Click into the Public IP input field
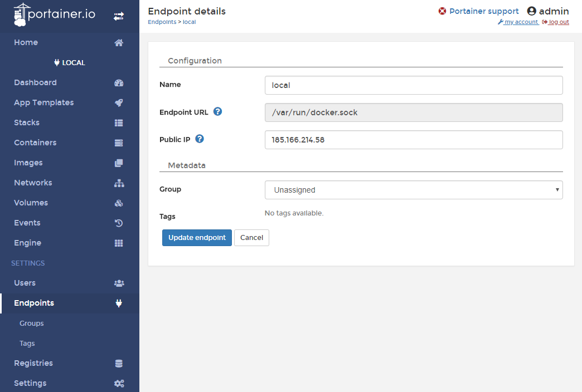Image resolution: width=582 pixels, height=392 pixels. (x=413, y=140)
